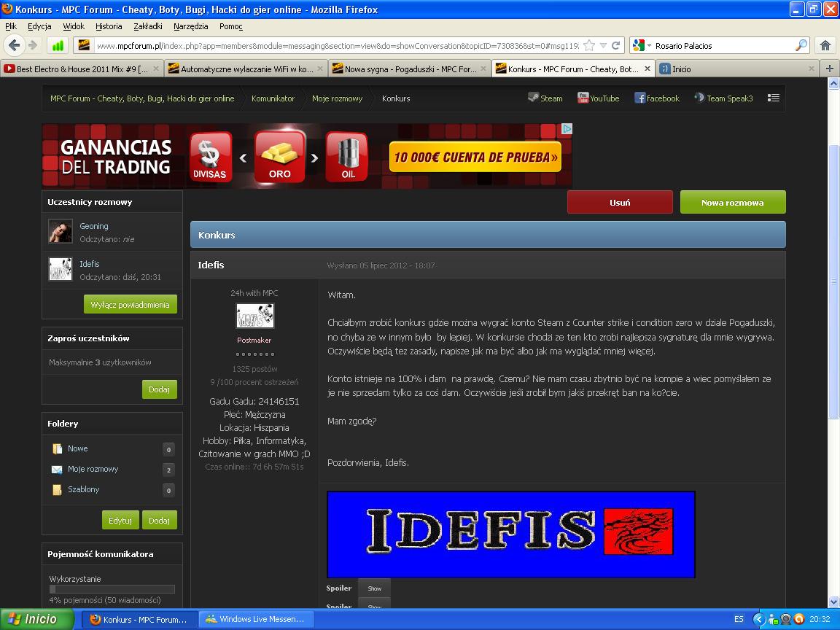Image resolution: width=840 pixels, height=630 pixels.
Task: Open the Widok menu
Action: click(x=74, y=26)
